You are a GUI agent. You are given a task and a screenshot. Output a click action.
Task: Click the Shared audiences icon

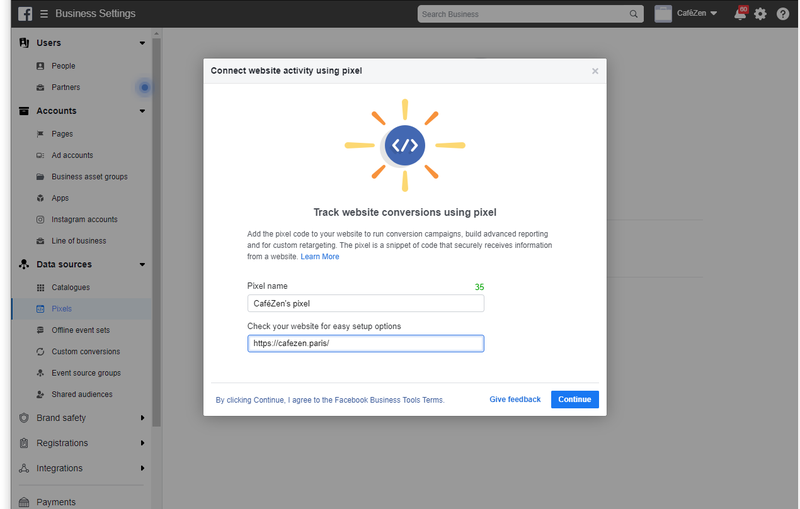pos(40,395)
